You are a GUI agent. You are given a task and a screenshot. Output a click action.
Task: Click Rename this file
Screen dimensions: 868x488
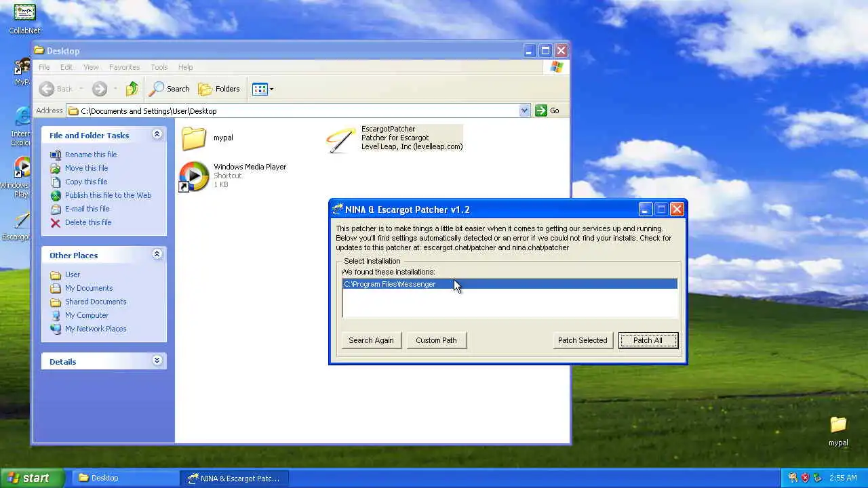pyautogui.click(x=91, y=155)
